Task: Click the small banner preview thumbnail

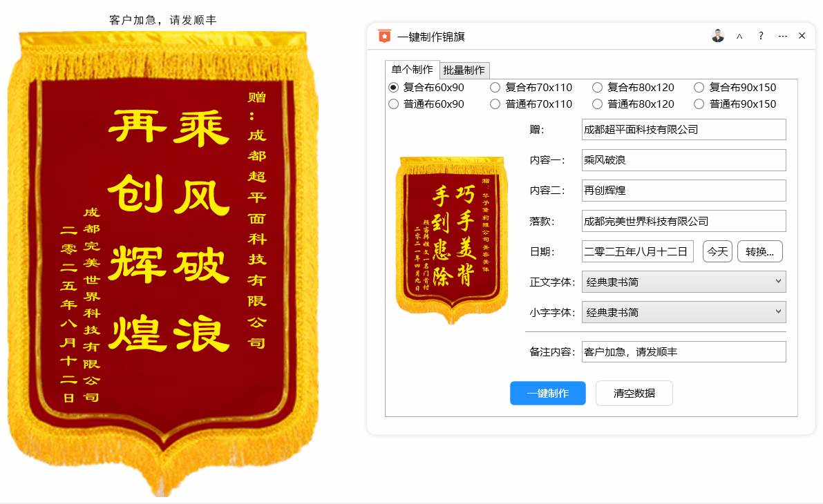Action: 451,240
